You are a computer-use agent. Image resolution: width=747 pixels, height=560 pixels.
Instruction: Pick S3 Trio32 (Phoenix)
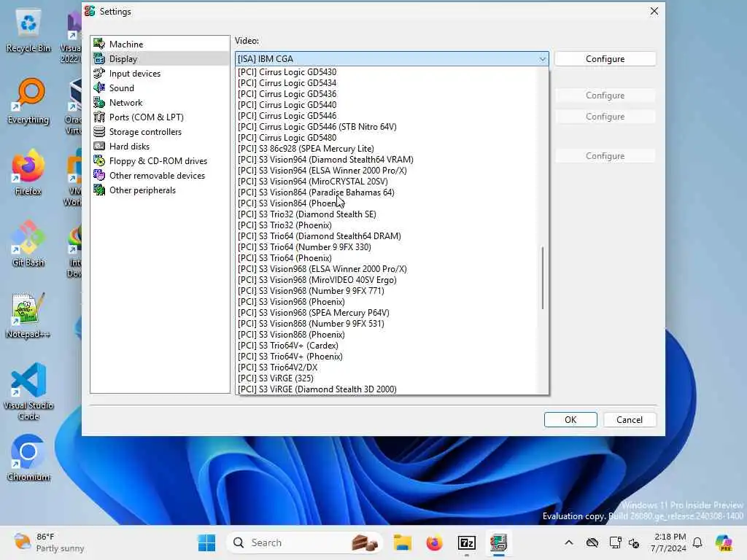[387, 225]
